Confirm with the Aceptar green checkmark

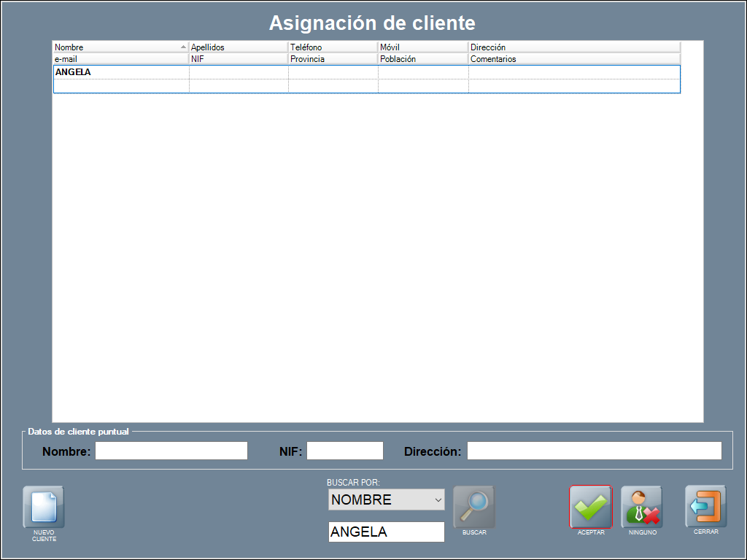(590, 507)
